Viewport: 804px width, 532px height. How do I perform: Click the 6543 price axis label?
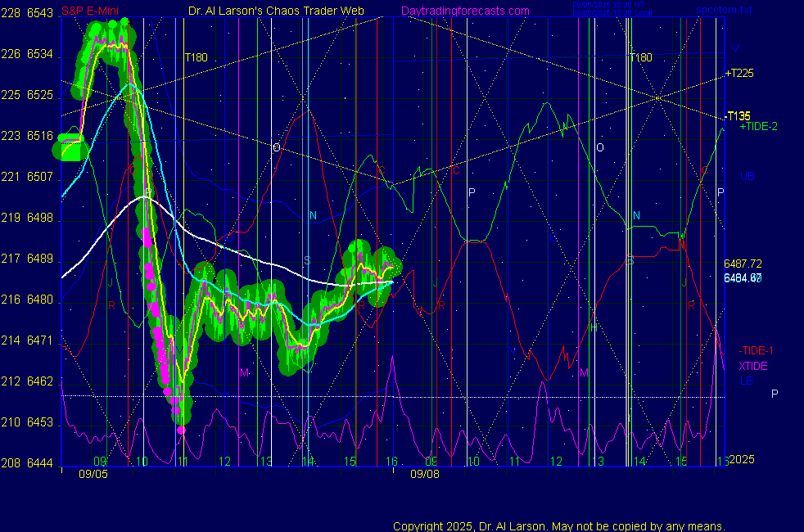(x=40, y=14)
